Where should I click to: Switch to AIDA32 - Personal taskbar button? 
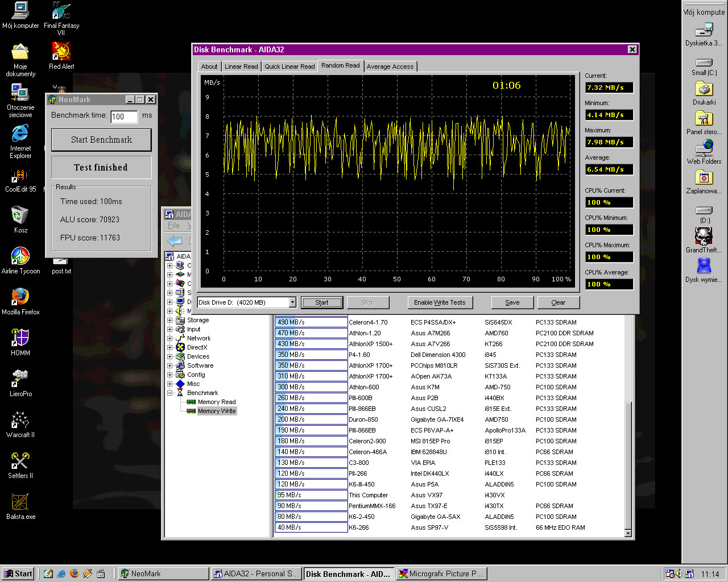tap(256, 573)
